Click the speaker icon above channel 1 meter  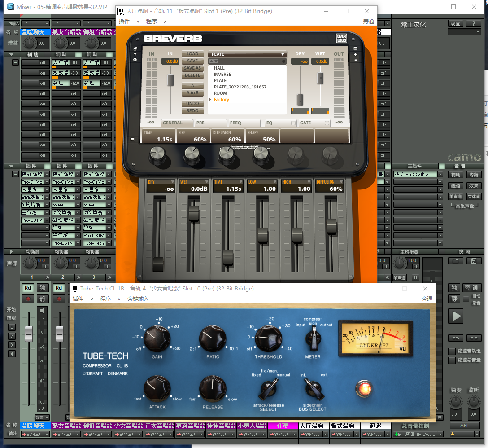click(42, 310)
